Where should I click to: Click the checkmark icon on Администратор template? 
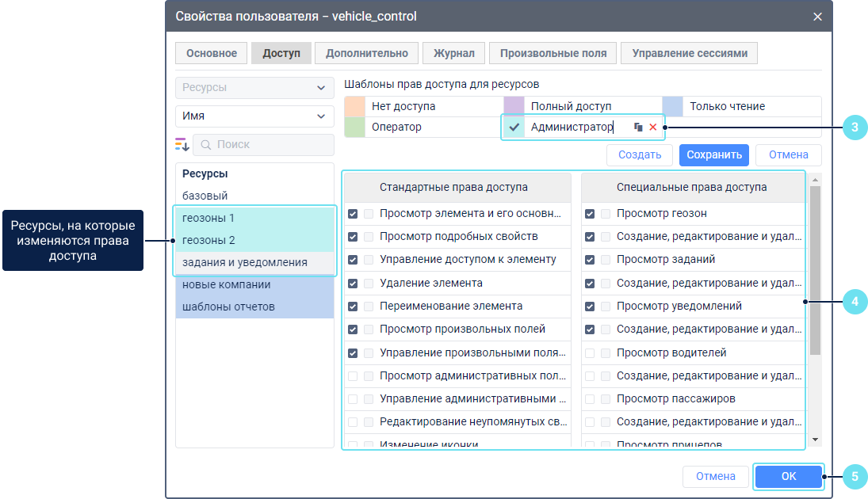click(x=514, y=127)
